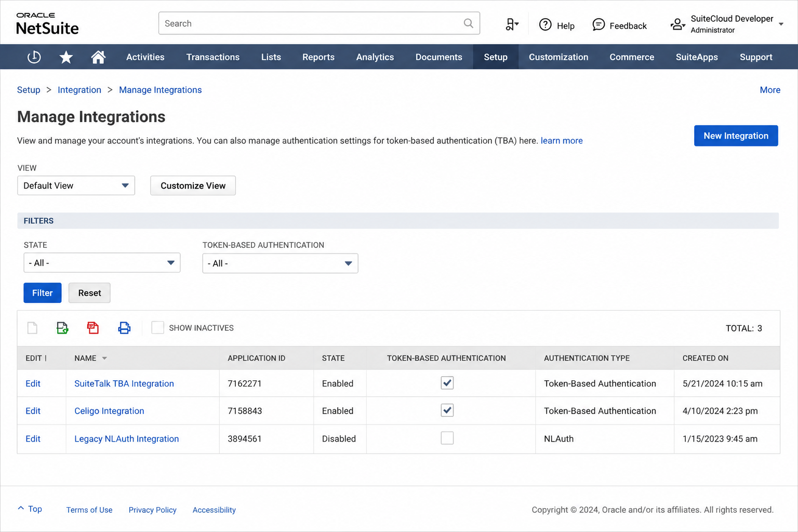Open the State filter dropdown

[x=102, y=263]
